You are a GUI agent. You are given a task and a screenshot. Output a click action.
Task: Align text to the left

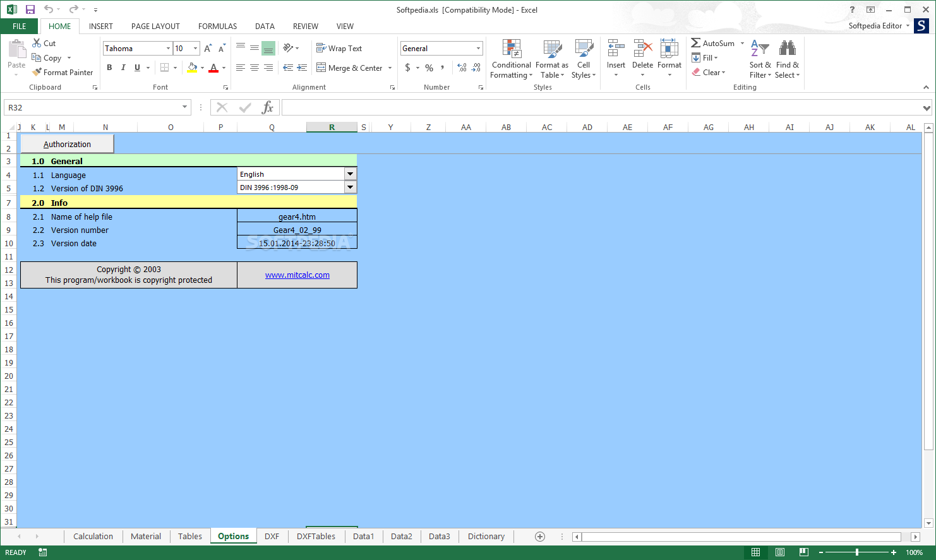pyautogui.click(x=240, y=68)
